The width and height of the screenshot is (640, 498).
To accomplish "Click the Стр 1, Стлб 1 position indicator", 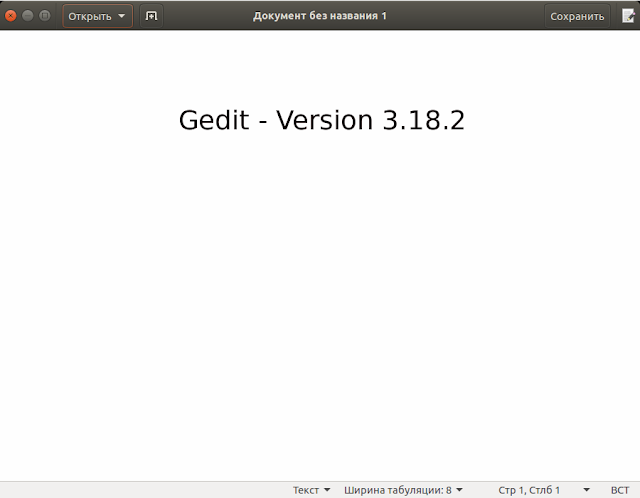I will click(x=529, y=490).
